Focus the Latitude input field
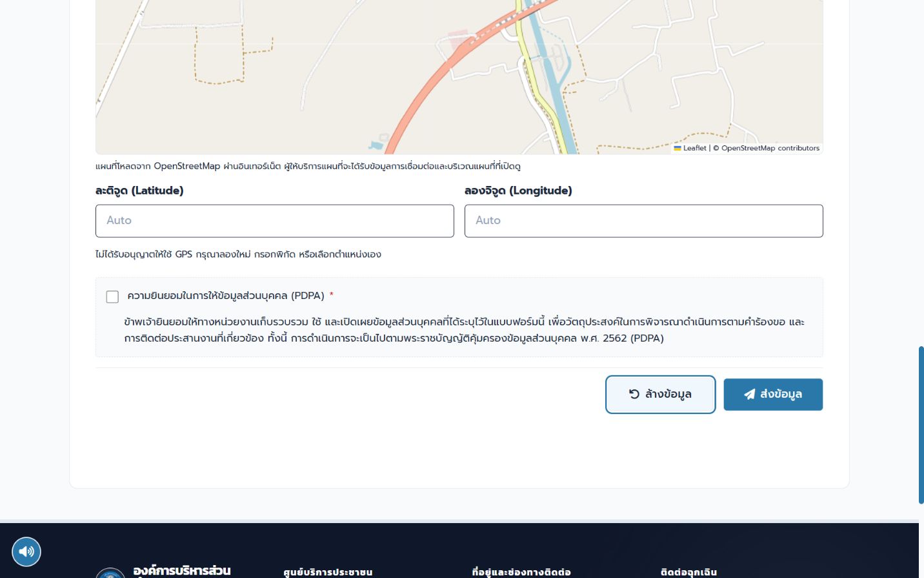Image resolution: width=924 pixels, height=578 pixels. click(x=275, y=221)
